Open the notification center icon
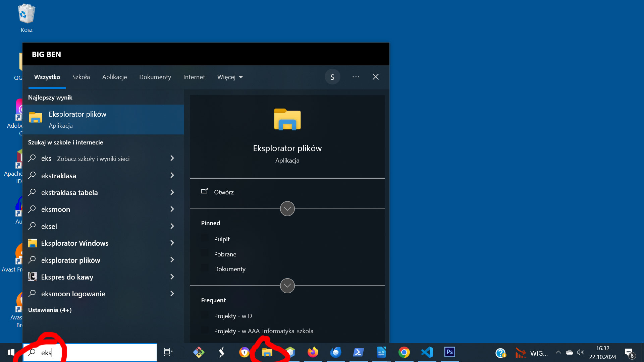Viewport: 644px width, 362px height. coord(629,352)
